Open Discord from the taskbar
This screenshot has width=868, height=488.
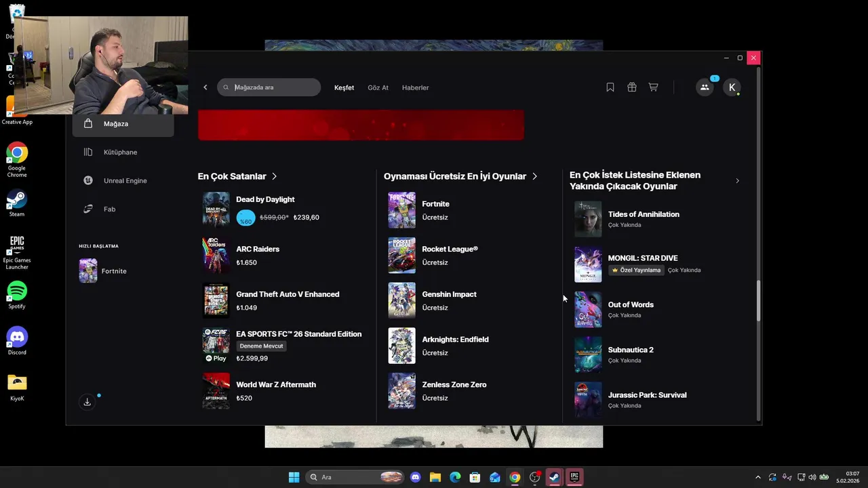pos(416,477)
